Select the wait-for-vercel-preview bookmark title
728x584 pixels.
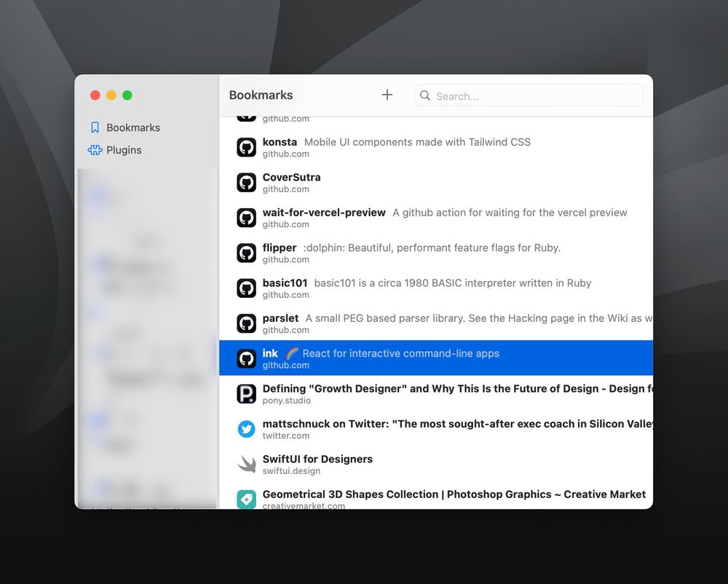point(324,213)
